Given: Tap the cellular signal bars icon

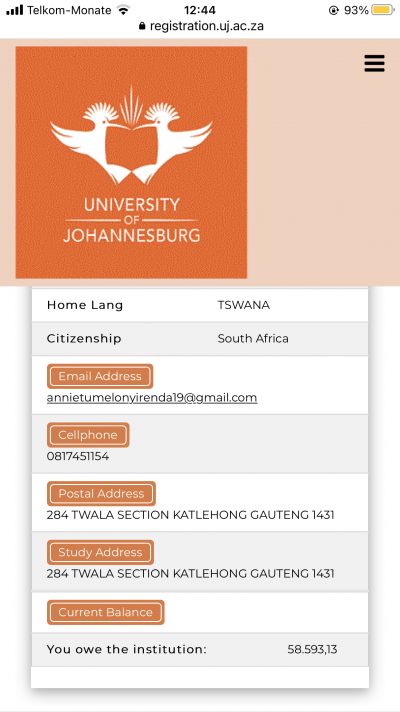Looking at the screenshot, I should coord(15,10).
